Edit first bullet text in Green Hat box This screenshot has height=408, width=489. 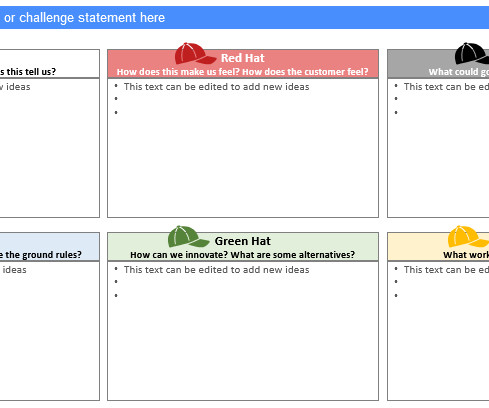point(216,270)
